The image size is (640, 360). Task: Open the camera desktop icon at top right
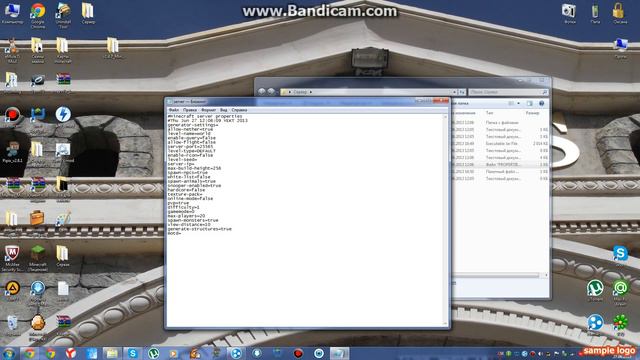569,13
